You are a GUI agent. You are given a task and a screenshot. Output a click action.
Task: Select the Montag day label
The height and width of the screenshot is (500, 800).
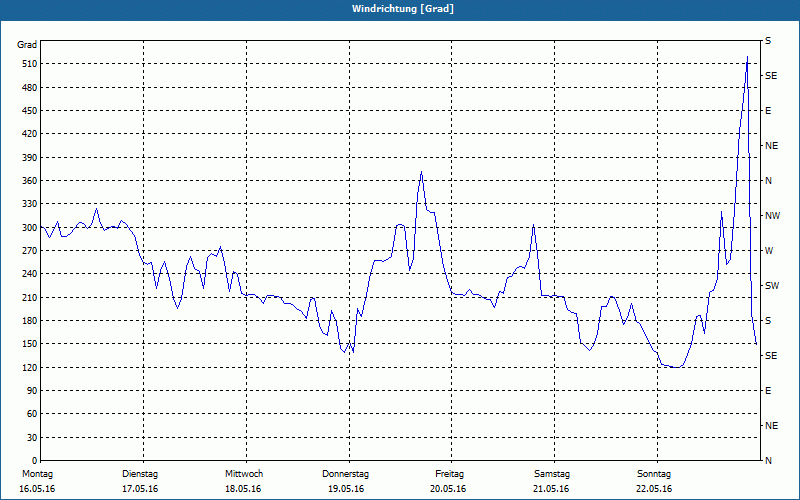click(x=37, y=474)
